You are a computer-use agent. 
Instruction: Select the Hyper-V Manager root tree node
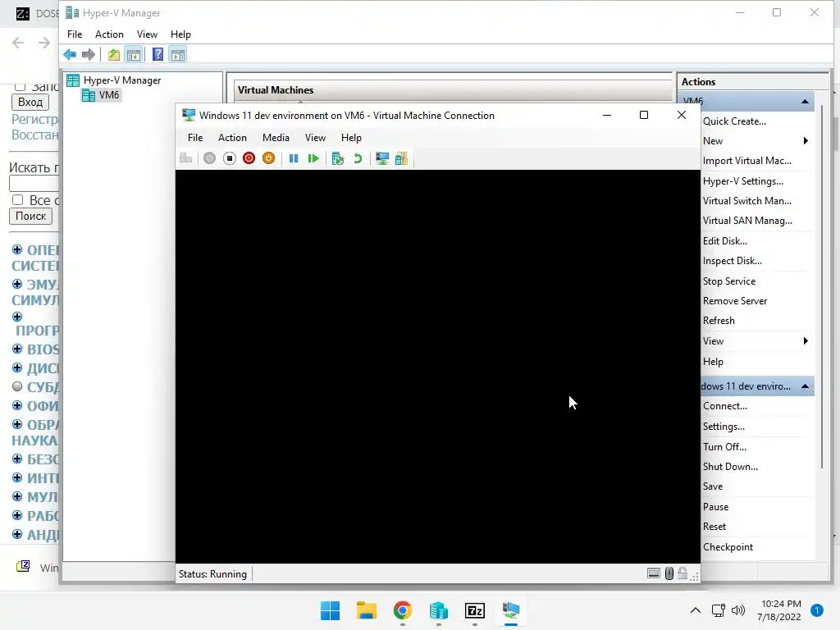(x=121, y=80)
